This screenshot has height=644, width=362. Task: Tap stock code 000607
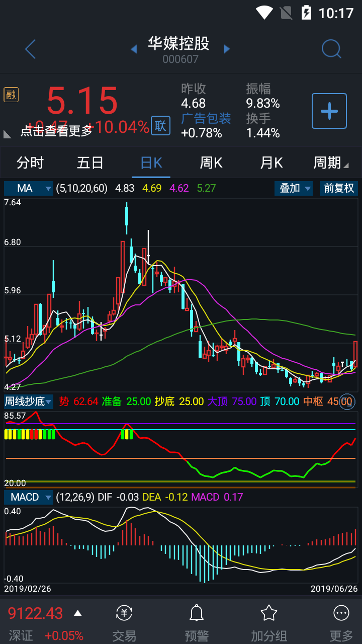point(180,59)
